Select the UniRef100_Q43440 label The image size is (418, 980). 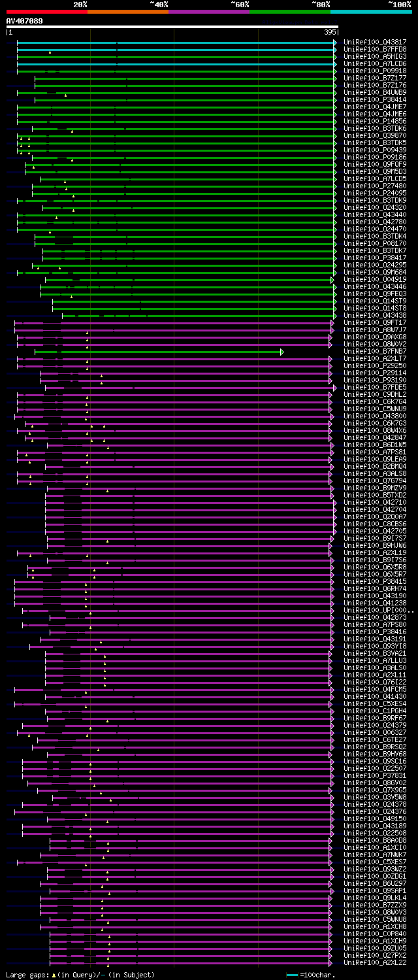pos(376,215)
